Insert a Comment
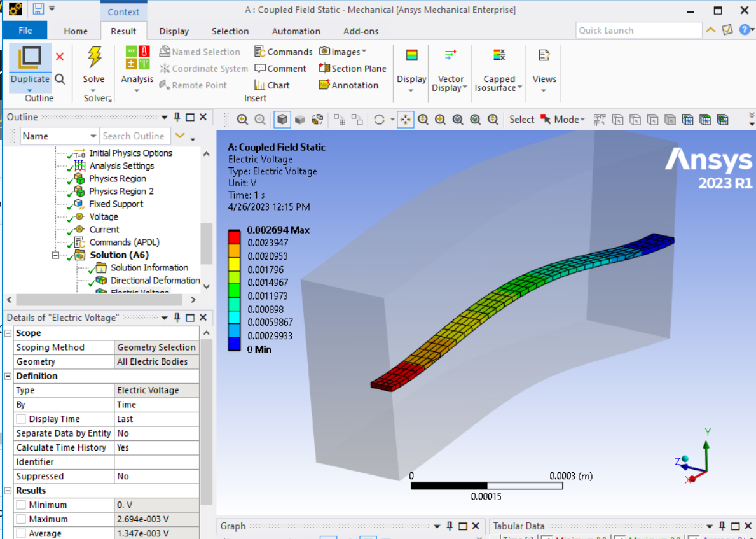This screenshot has width=756, height=539. click(280, 69)
